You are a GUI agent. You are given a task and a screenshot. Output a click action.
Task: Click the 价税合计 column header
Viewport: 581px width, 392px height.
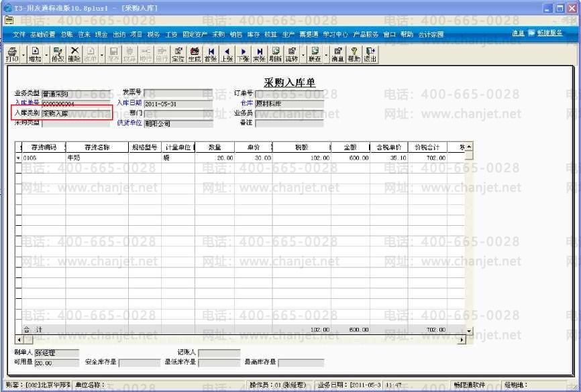[427, 147]
